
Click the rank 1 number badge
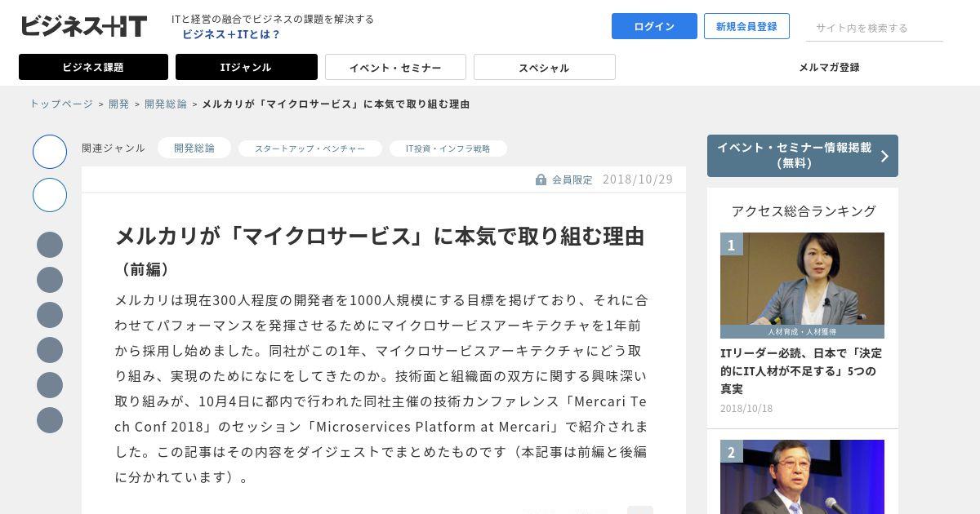point(731,244)
